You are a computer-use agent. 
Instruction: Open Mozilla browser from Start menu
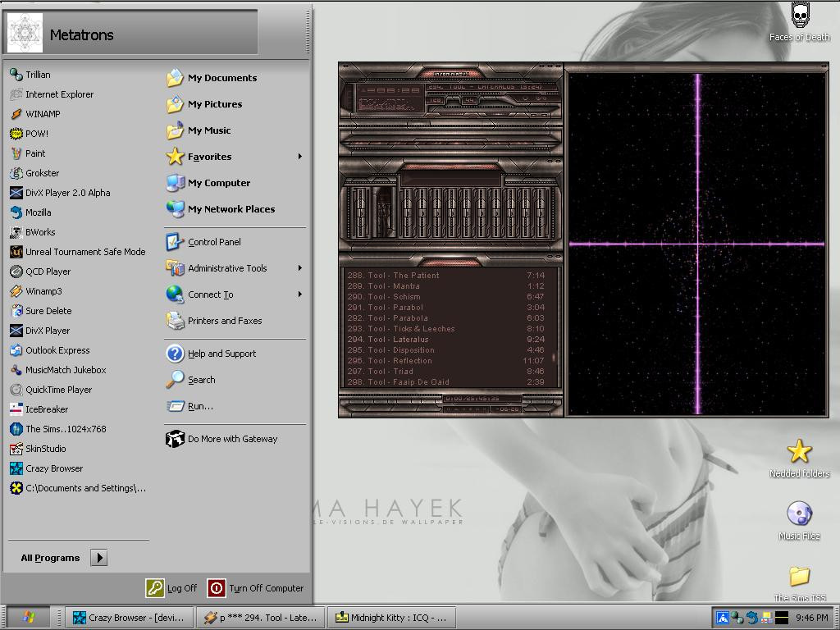point(30,212)
